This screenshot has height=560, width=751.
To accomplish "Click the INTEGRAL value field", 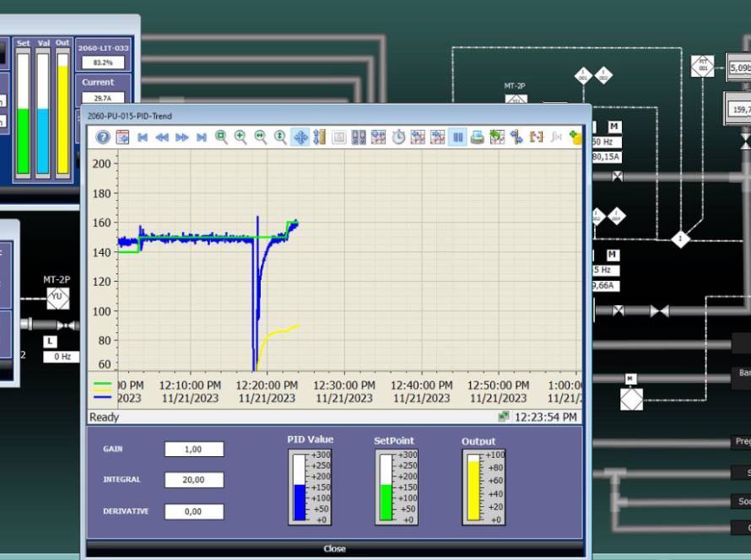I will coord(194,480).
